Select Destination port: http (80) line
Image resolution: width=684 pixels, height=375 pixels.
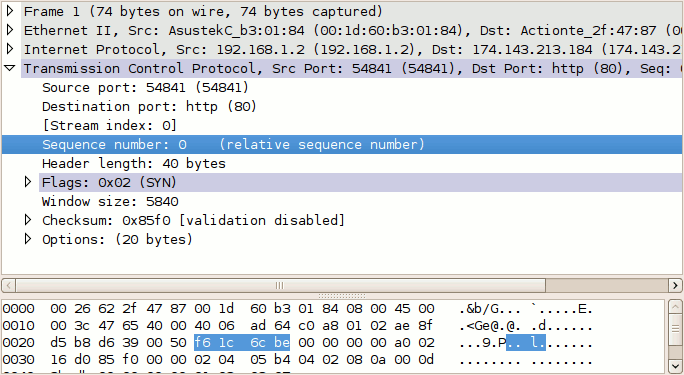point(149,107)
